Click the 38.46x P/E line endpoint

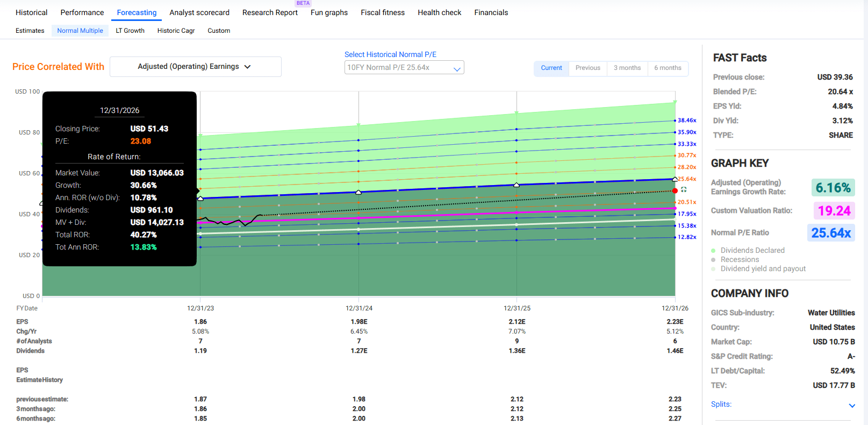point(675,121)
